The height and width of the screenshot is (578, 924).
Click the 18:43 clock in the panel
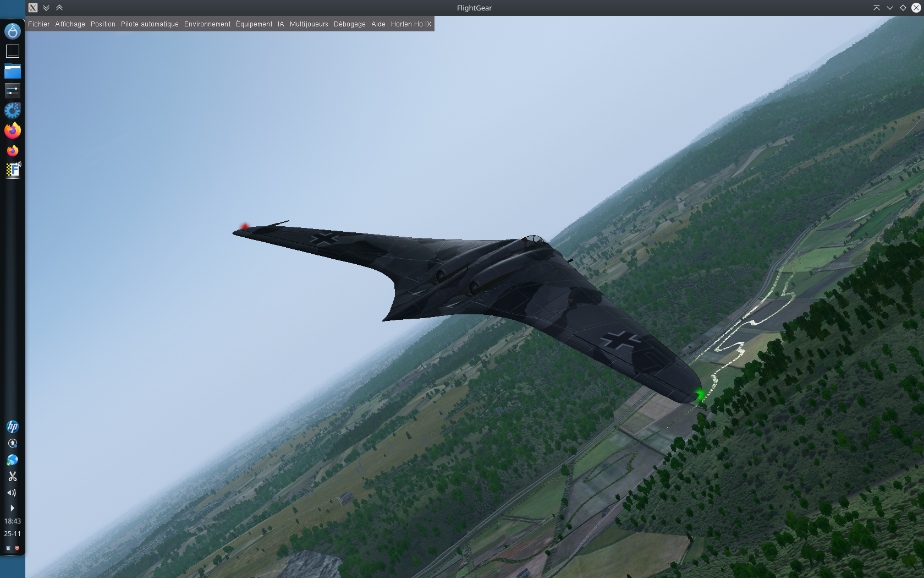pos(13,521)
